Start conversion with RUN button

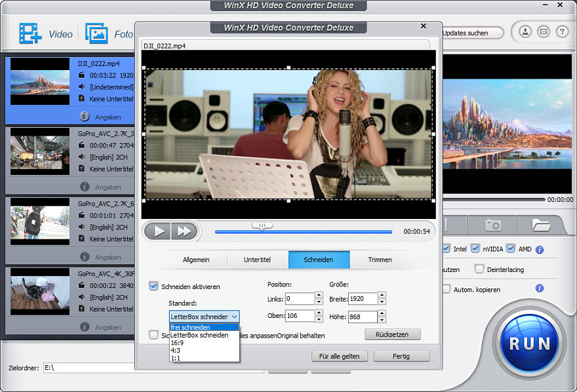tap(530, 343)
